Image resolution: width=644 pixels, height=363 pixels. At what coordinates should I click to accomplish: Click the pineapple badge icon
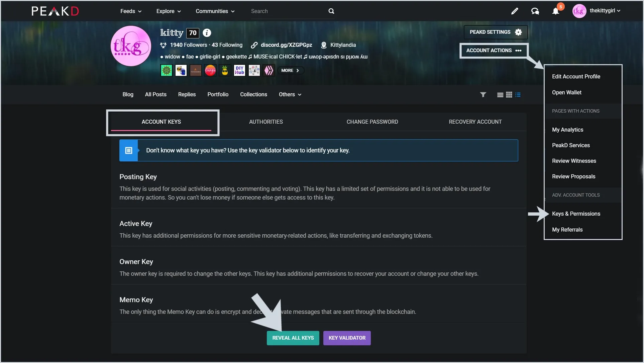click(225, 71)
